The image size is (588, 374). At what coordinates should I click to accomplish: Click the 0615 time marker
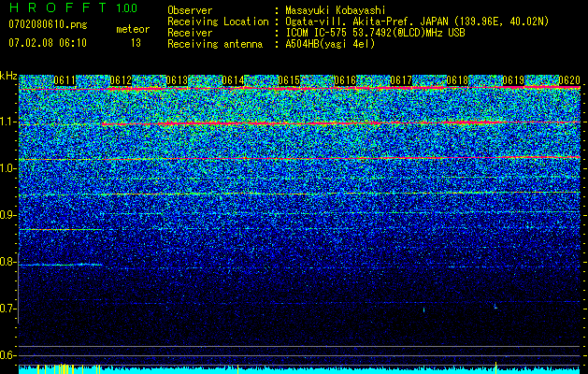click(x=289, y=80)
